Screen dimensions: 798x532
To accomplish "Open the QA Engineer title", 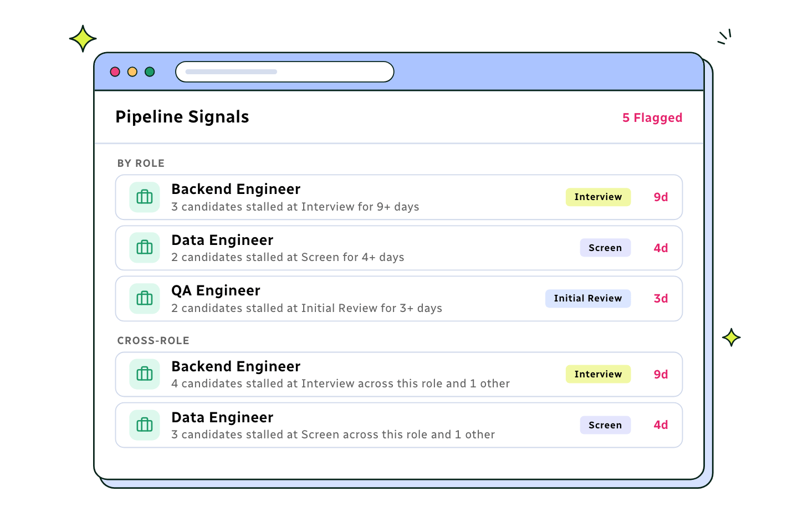I will (x=216, y=291).
